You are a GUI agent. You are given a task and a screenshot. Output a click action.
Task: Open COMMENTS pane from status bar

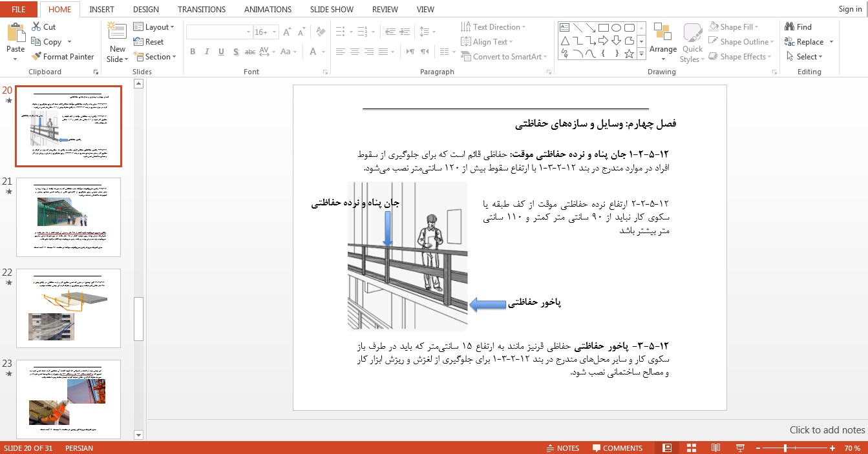(x=617, y=448)
